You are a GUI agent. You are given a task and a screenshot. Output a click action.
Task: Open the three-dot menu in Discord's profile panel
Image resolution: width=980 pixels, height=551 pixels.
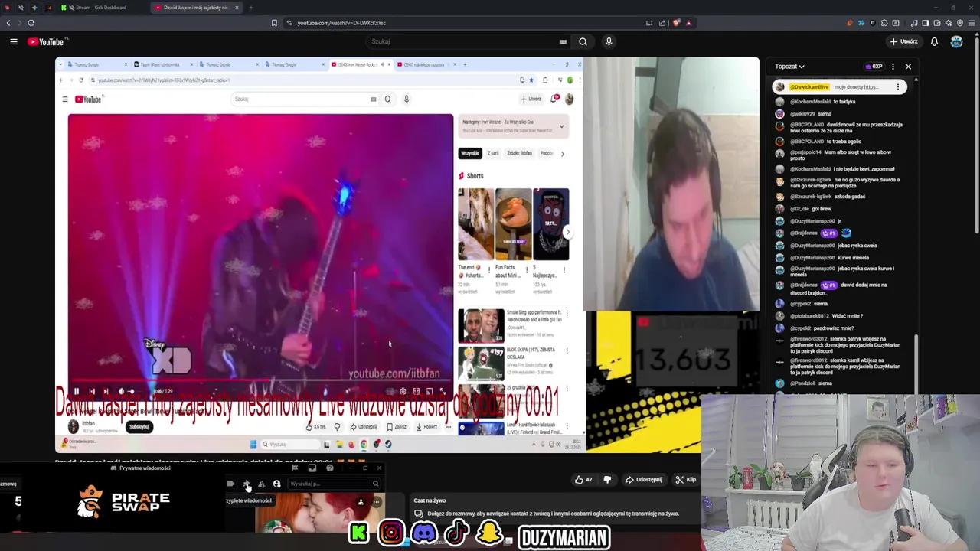[376, 502]
